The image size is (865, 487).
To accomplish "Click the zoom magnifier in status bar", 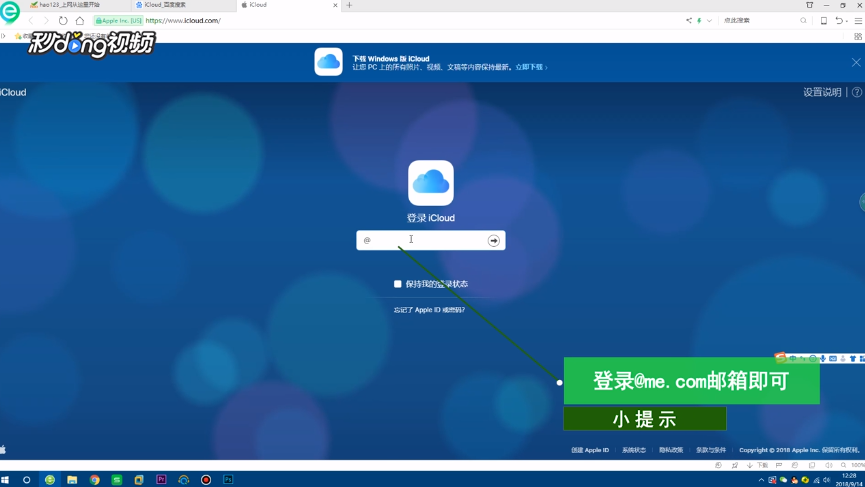I will click(x=843, y=465).
